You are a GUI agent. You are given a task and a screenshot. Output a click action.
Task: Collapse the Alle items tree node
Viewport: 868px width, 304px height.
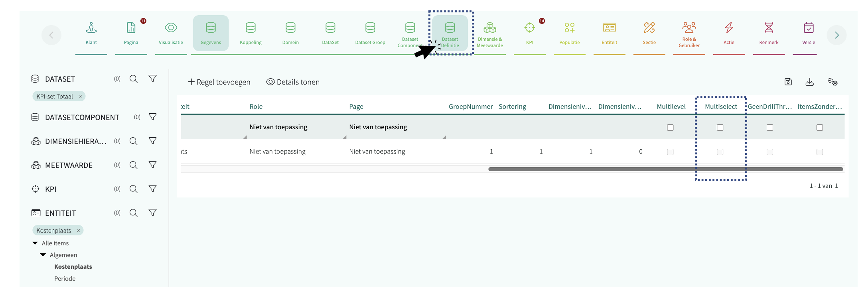[x=35, y=243]
